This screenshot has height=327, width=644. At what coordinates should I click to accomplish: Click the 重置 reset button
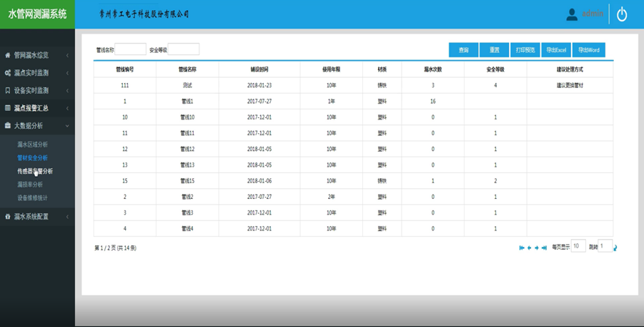point(495,50)
